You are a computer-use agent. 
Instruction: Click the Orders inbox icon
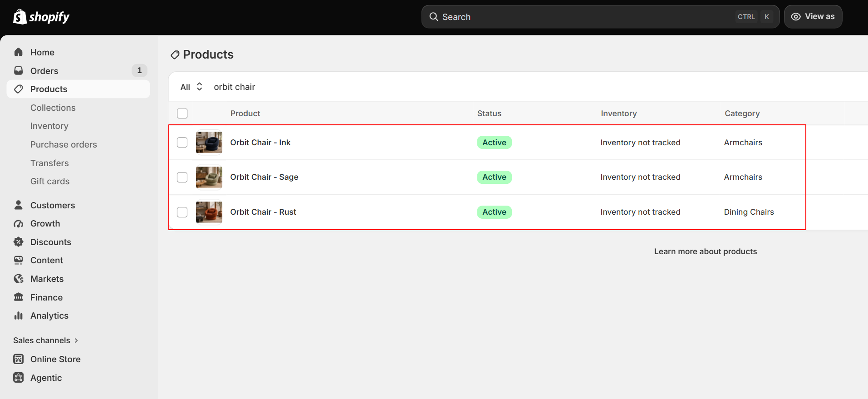[19, 71]
